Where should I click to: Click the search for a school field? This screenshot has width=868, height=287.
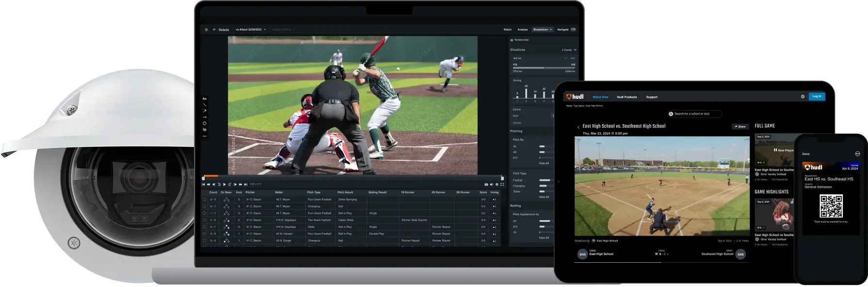pos(694,114)
